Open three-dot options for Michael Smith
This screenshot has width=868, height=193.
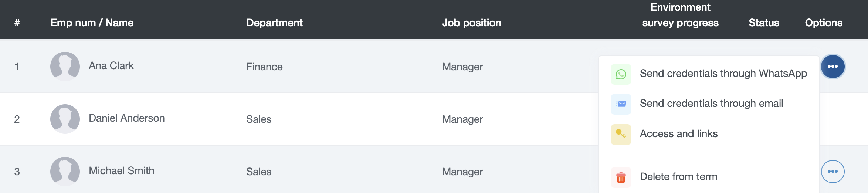833,172
